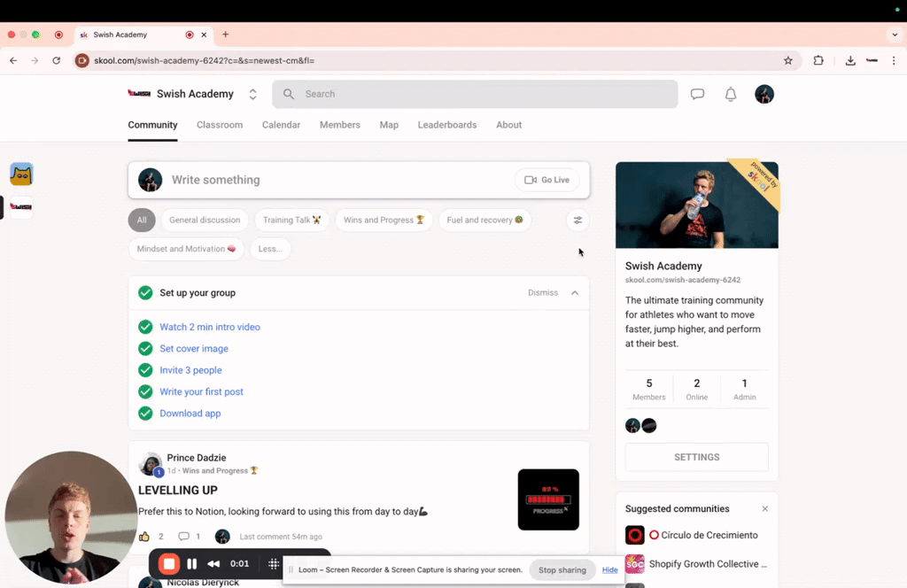Click the checkmark next to Invite 3 people
The width and height of the screenshot is (907, 588).
point(145,370)
